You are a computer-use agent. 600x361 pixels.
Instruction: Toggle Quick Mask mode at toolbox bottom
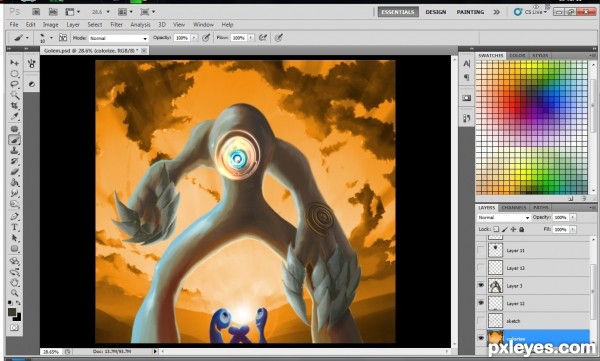14,328
